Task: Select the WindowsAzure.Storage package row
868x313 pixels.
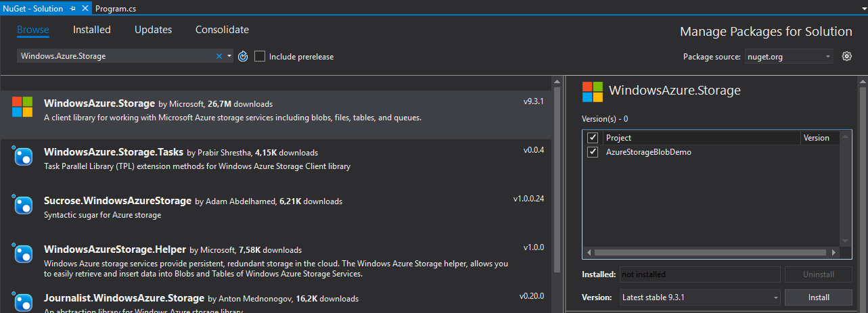Action: [x=276, y=115]
